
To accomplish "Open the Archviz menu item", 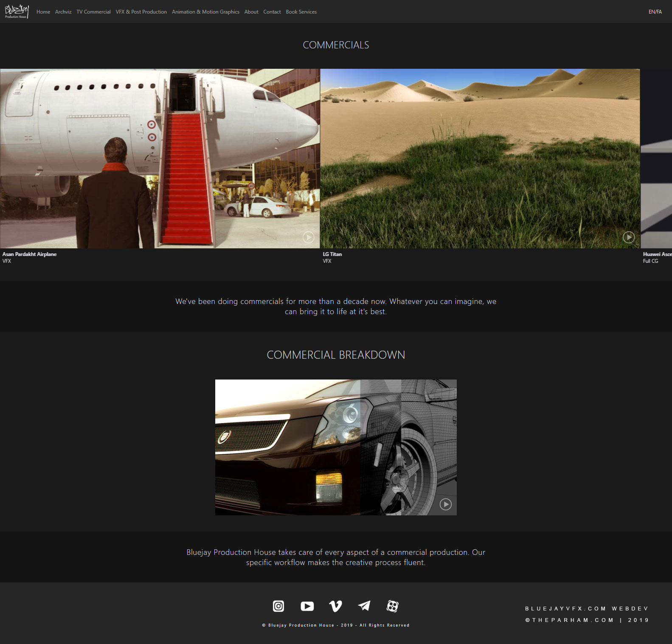I will [x=63, y=12].
